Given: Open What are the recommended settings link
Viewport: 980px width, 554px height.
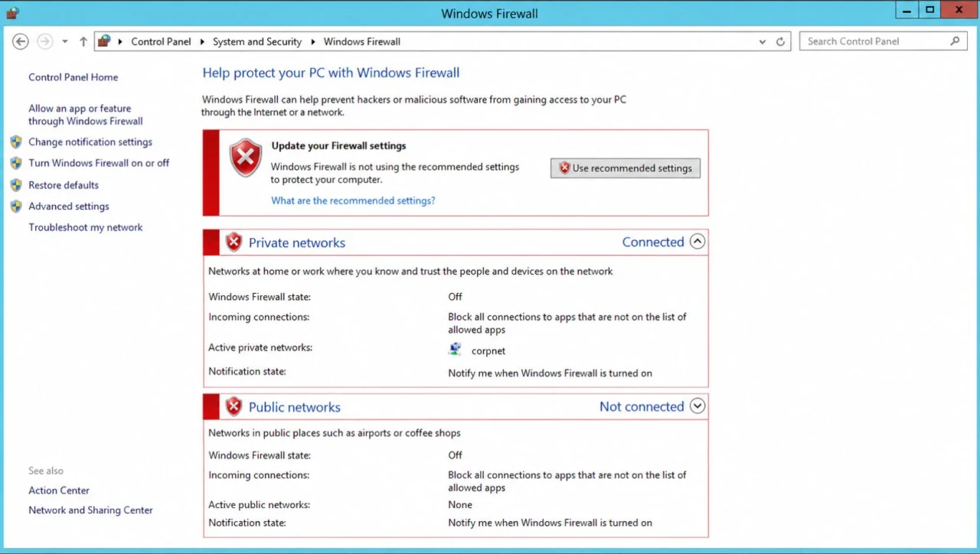Looking at the screenshot, I should pyautogui.click(x=353, y=200).
